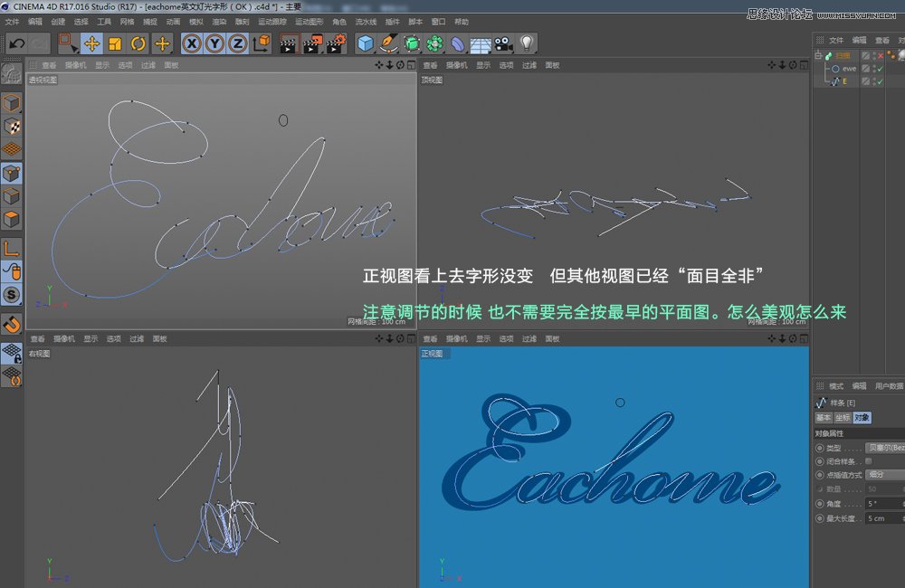This screenshot has height=588, width=905.
Task: Click the 角度 value field
Action: (x=884, y=504)
